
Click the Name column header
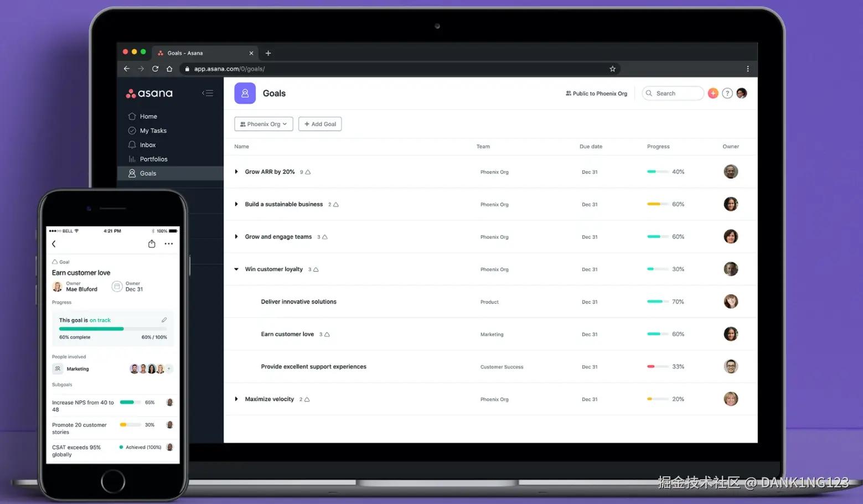point(241,147)
